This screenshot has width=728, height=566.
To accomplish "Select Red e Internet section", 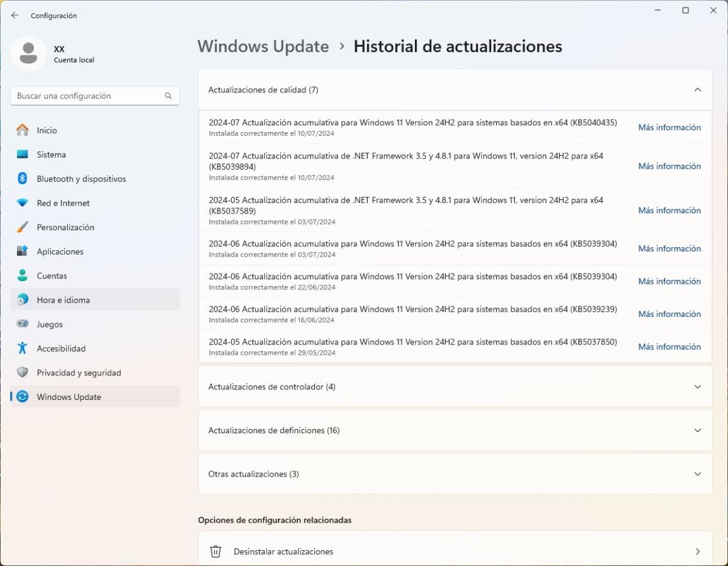I will (95, 203).
